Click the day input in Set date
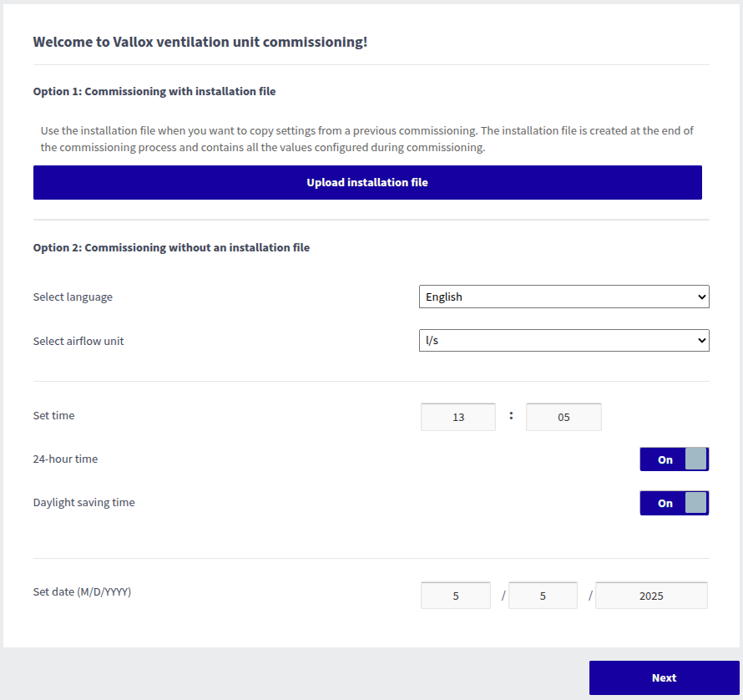Viewport: 743px width, 700px height. 543,596
